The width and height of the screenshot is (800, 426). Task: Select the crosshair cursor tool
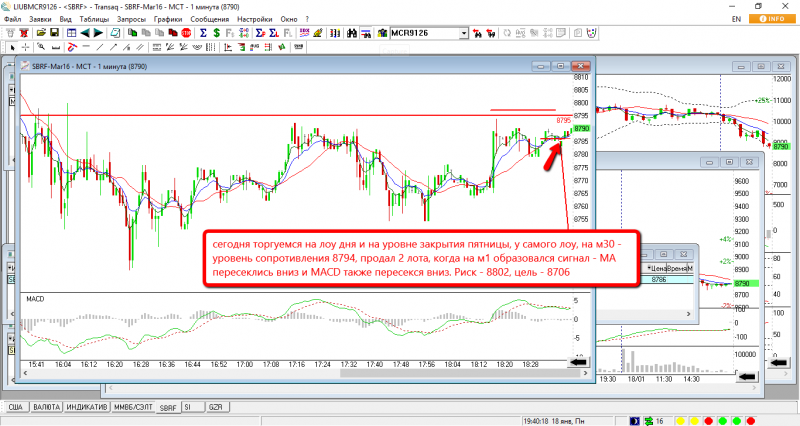26,47
